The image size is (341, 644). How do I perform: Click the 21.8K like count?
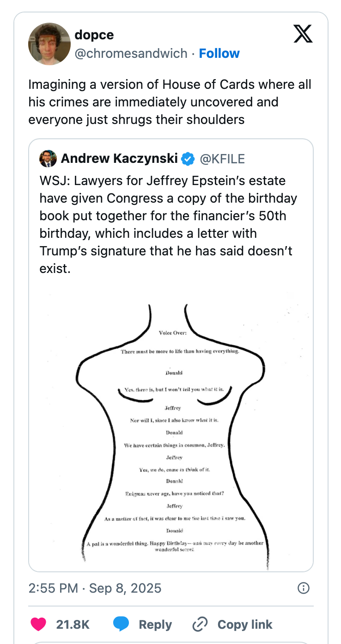[x=73, y=624]
